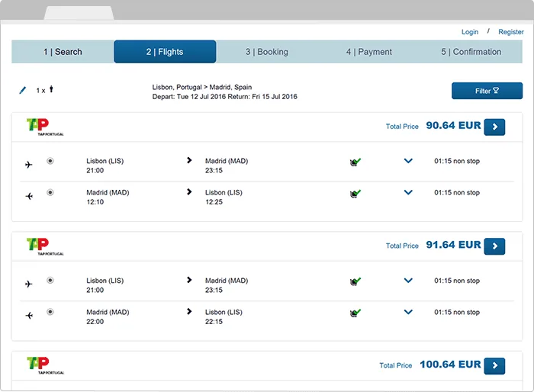Image resolution: width=534 pixels, height=392 pixels.
Task: Select radio button for Lisbon 21:00 in 91.64 offer
Action: [x=50, y=281]
